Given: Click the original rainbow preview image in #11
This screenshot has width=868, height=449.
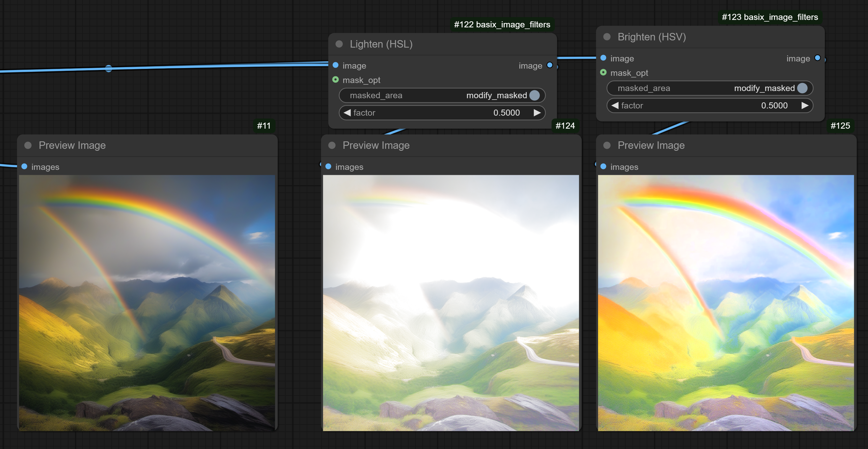Looking at the screenshot, I should pos(147,303).
